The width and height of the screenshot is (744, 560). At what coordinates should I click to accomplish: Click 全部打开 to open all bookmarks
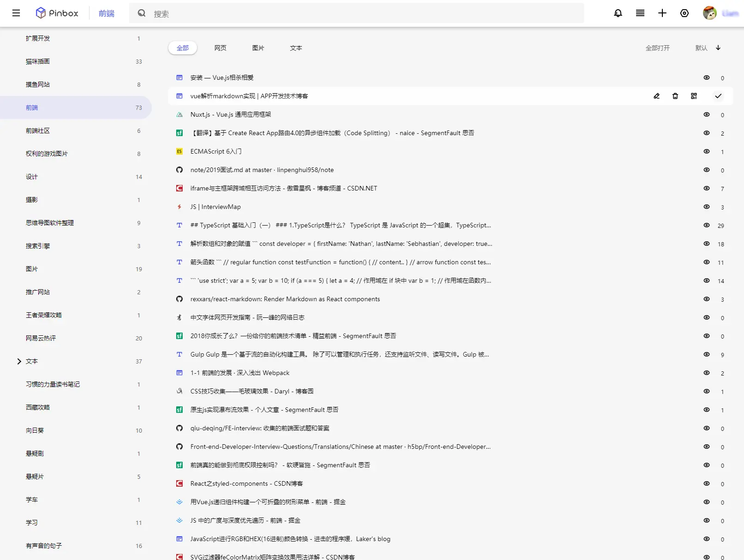tap(657, 48)
